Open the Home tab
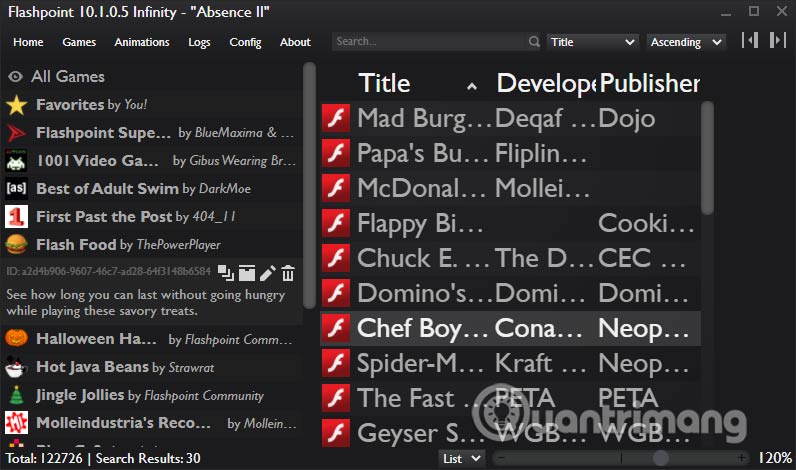Screen dimensions: 796x470 click(x=28, y=42)
